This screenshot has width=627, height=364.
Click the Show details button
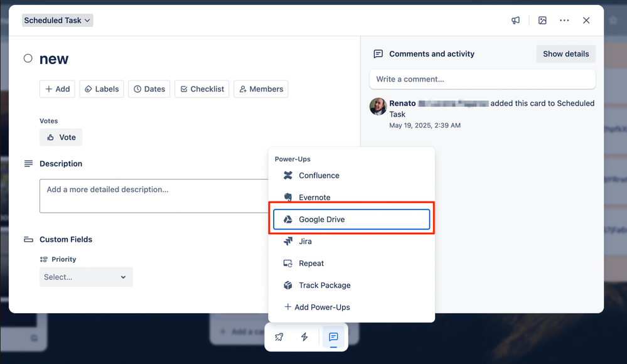point(566,53)
